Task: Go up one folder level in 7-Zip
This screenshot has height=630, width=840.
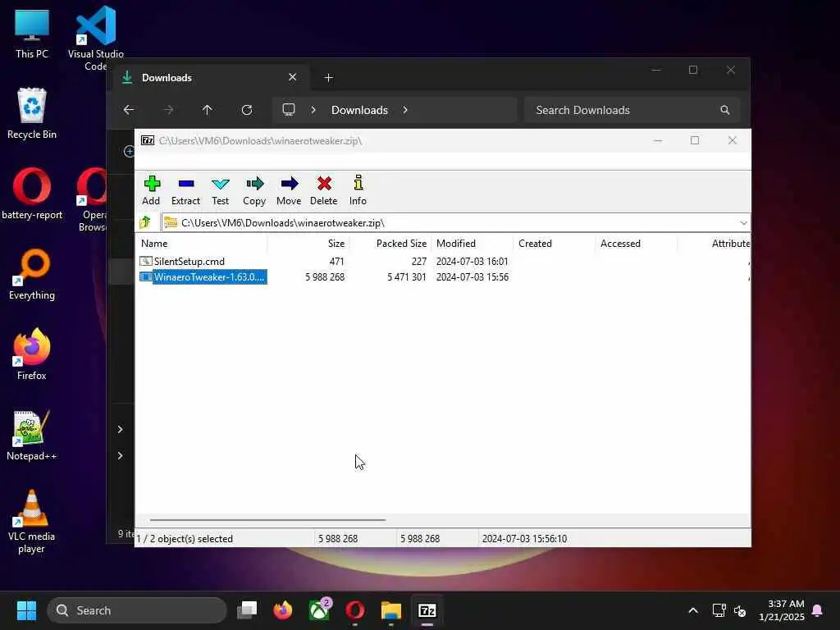Action: coord(145,222)
